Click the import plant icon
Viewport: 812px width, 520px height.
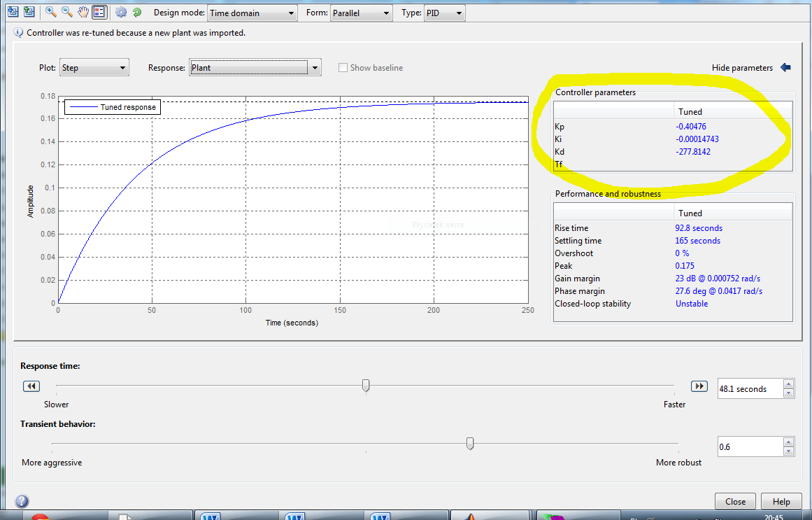tap(13, 11)
